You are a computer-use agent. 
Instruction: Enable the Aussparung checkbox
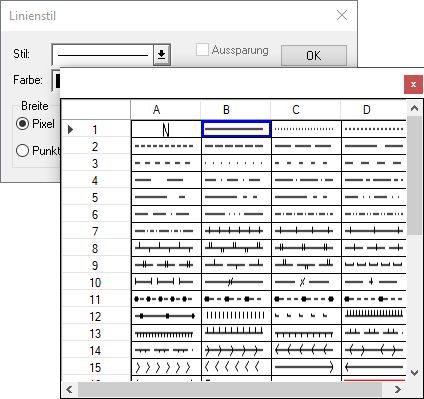pyautogui.click(x=202, y=50)
